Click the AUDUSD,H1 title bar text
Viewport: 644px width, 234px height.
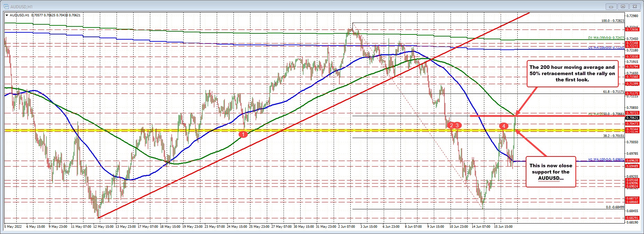[x=22, y=7]
